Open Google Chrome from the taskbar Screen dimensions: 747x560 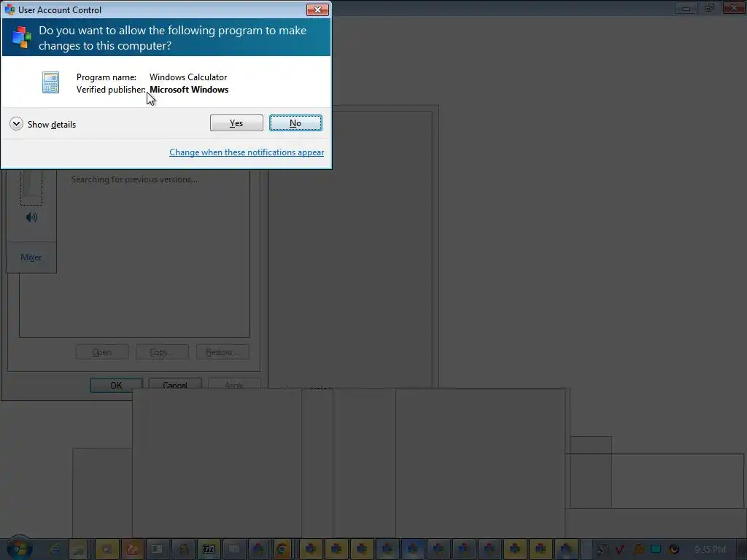[x=282, y=550]
